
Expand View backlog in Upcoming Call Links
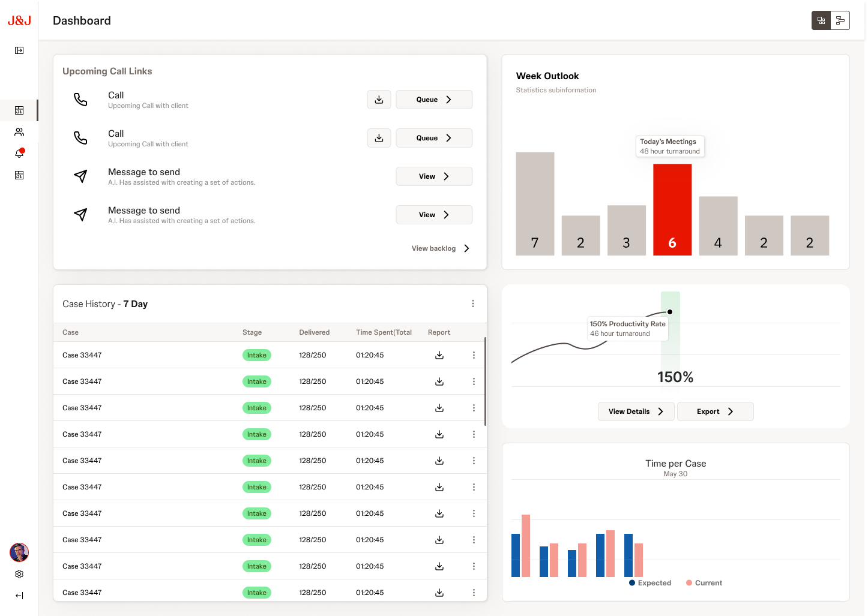(x=440, y=248)
